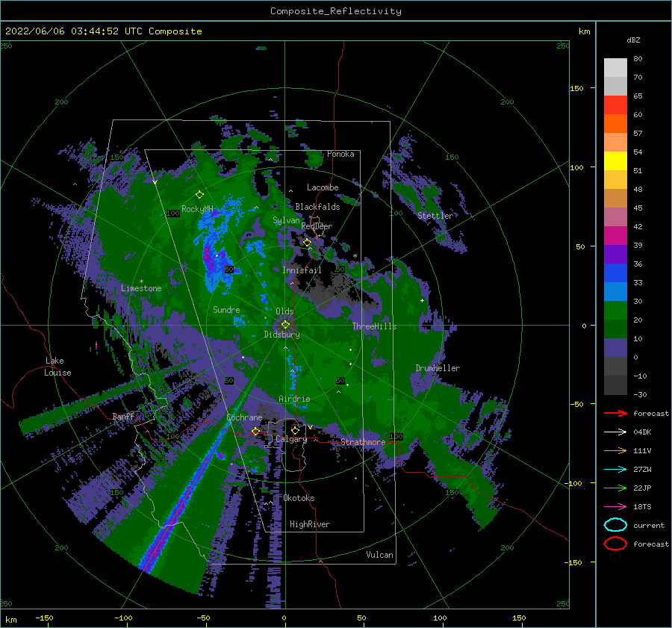Click the yellow diamond marker above RockyMH

[x=199, y=195]
